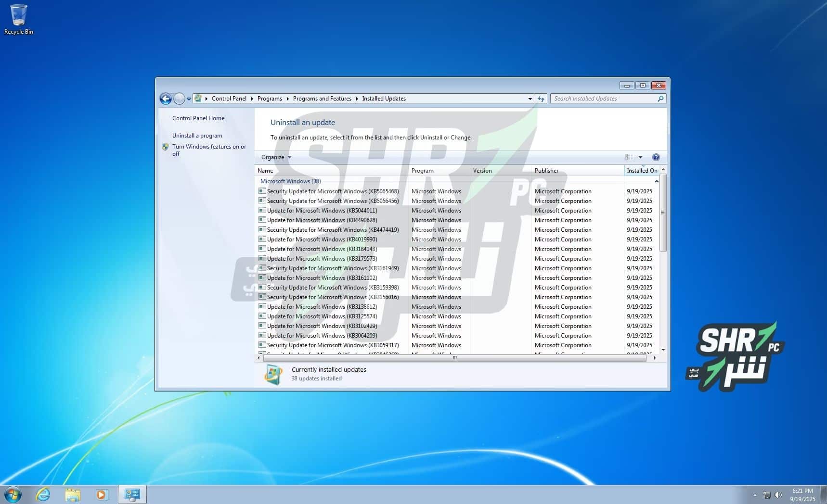This screenshot has height=504, width=827.
Task: Click the Windows Start orb
Action: [x=13, y=494]
